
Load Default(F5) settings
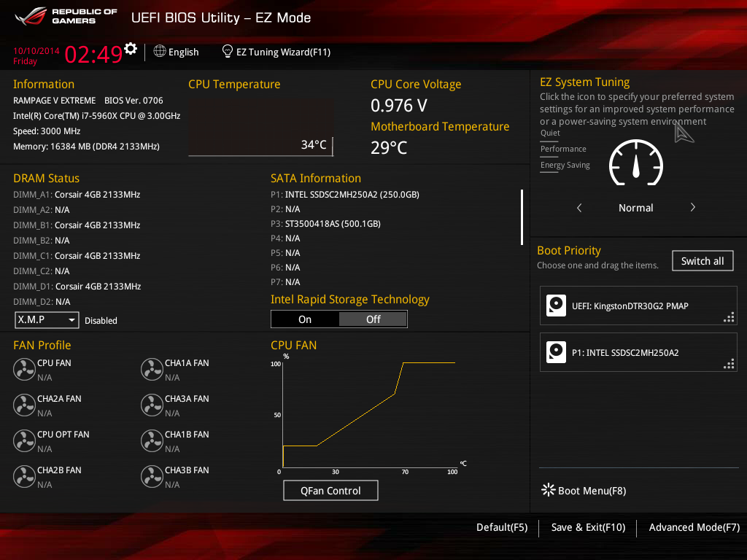tap(502, 527)
